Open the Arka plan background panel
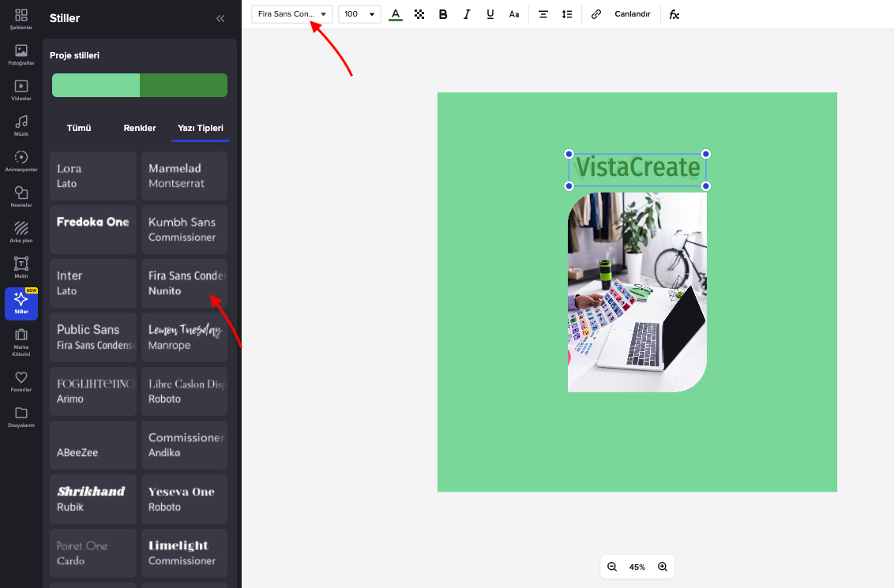The height and width of the screenshot is (588, 894). pos(21,232)
